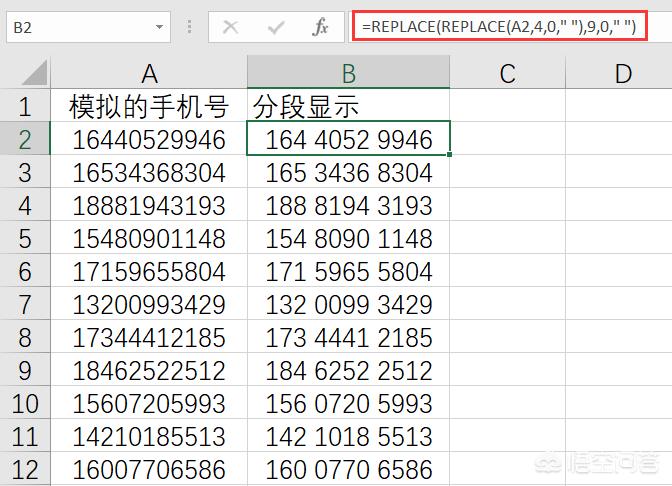Select row 11 header
Screen dimensions: 672x486
click(25, 435)
